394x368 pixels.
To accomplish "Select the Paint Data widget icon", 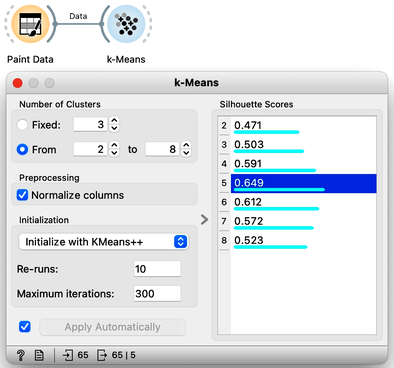I will [x=30, y=24].
